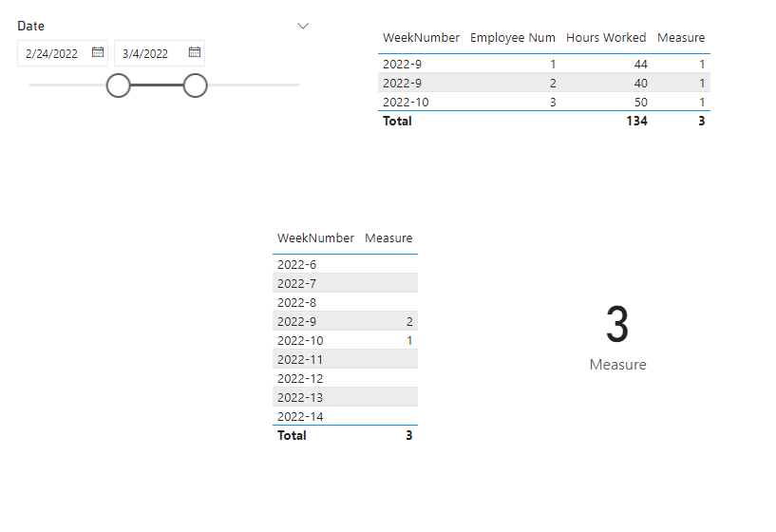Select the 2022-9 row in the lower table

tap(345, 321)
